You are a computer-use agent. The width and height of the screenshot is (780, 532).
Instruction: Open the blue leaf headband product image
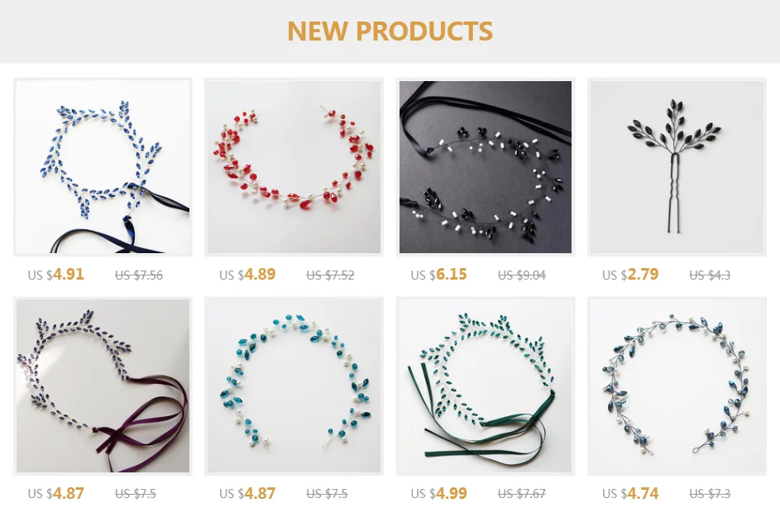(x=103, y=167)
